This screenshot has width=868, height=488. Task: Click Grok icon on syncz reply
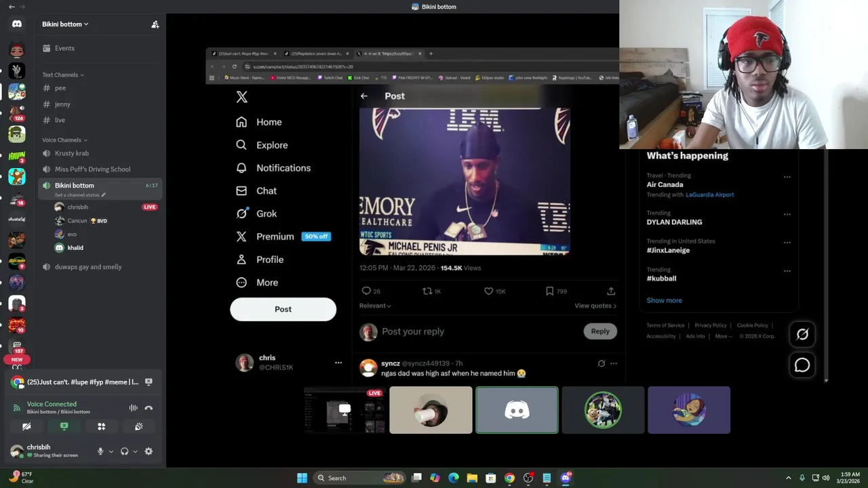pyautogui.click(x=601, y=363)
